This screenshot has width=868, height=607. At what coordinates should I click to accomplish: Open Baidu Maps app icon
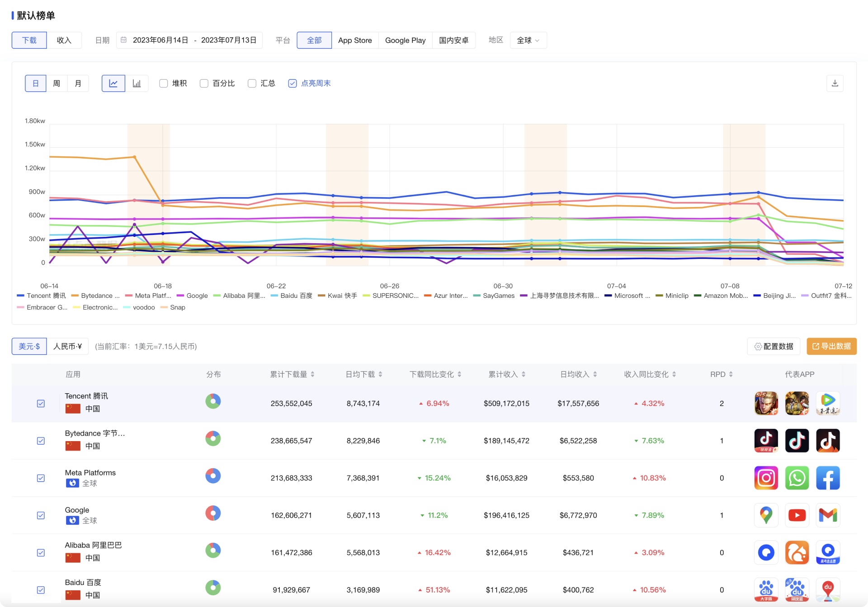828,590
